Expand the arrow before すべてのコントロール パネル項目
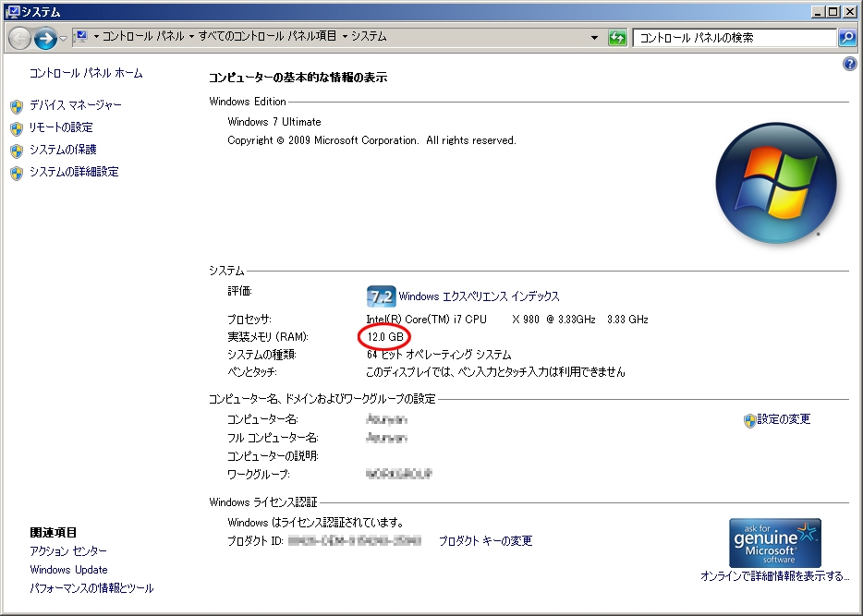 click(x=191, y=37)
